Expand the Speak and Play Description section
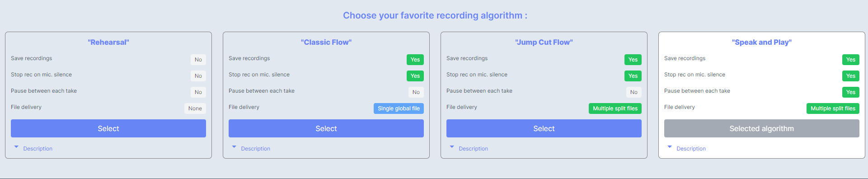This screenshot has width=868, height=179. click(687, 148)
